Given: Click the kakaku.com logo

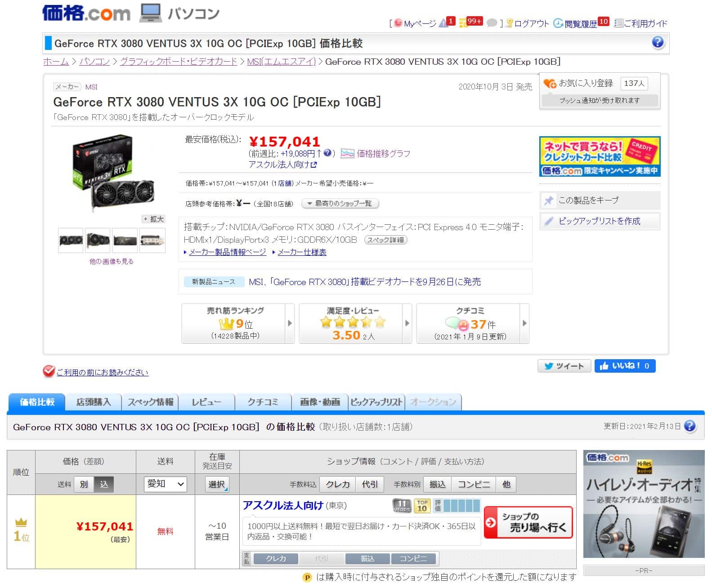Looking at the screenshot, I should click(x=86, y=13).
